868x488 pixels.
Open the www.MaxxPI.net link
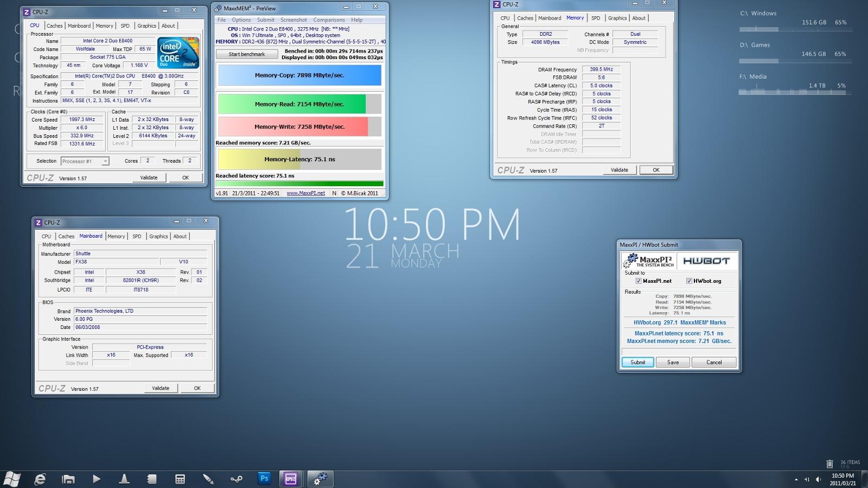tap(305, 193)
